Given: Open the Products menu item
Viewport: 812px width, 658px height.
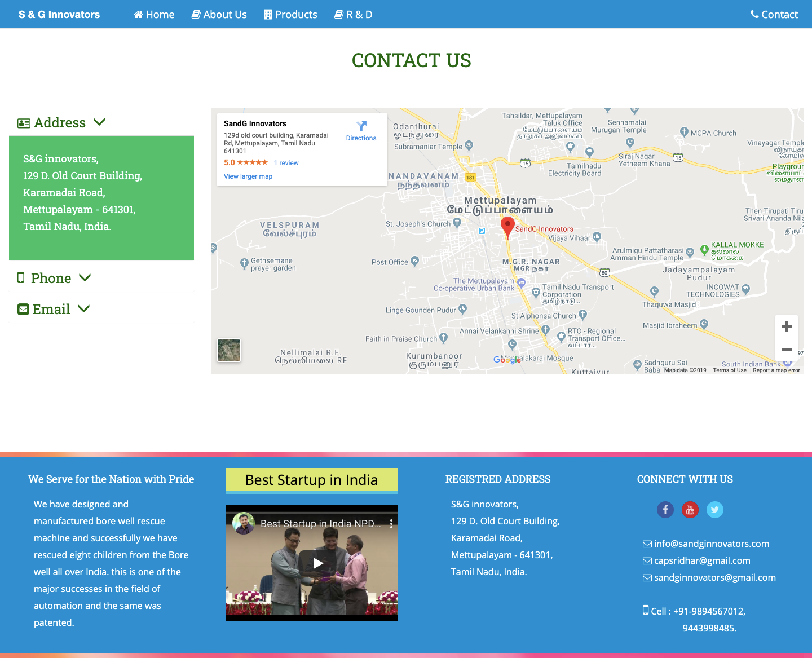Looking at the screenshot, I should (x=290, y=15).
